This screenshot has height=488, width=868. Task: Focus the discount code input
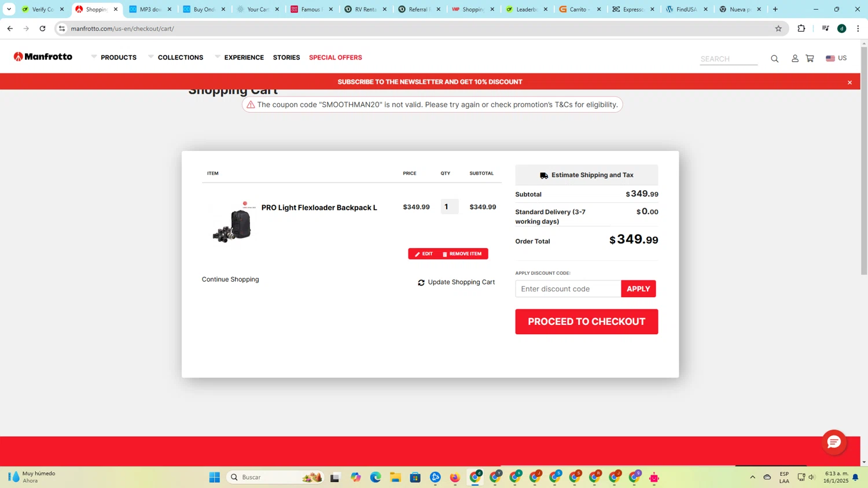pos(568,289)
